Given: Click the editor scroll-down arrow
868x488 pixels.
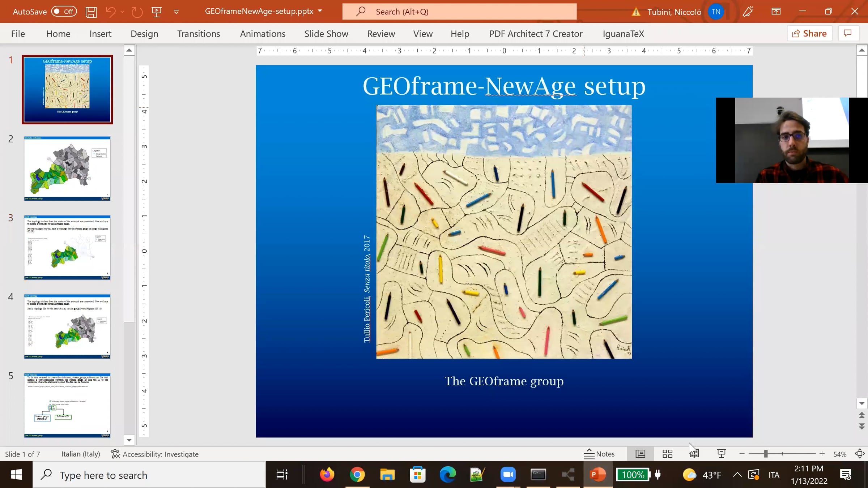Looking at the screenshot, I should (862, 403).
